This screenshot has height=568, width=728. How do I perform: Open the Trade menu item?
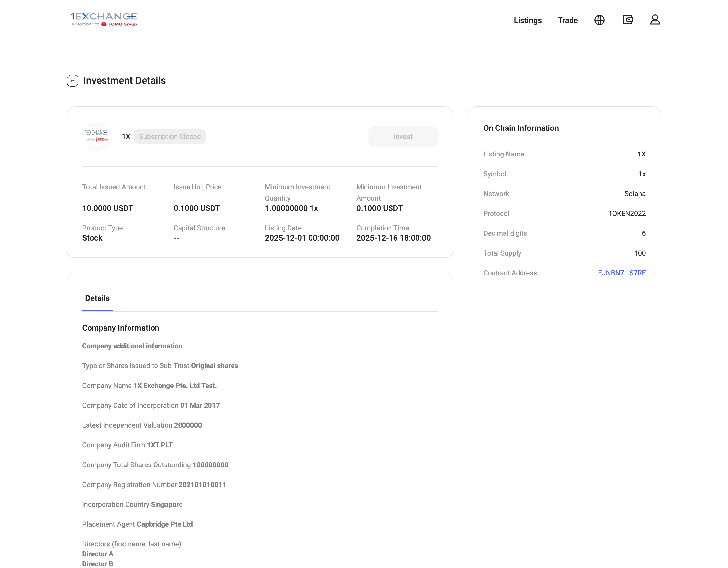(567, 20)
